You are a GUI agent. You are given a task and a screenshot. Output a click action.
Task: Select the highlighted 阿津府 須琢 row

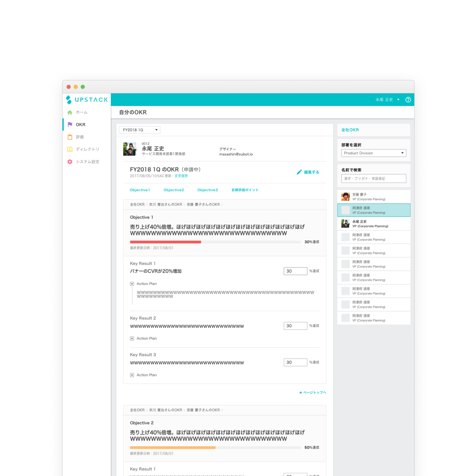[374, 210]
